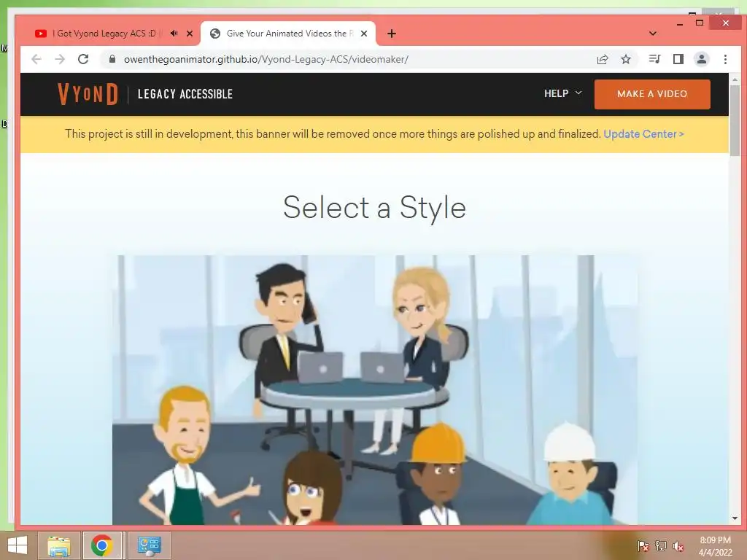Select the 'Give Your Animated Videos' tab

tap(288, 34)
